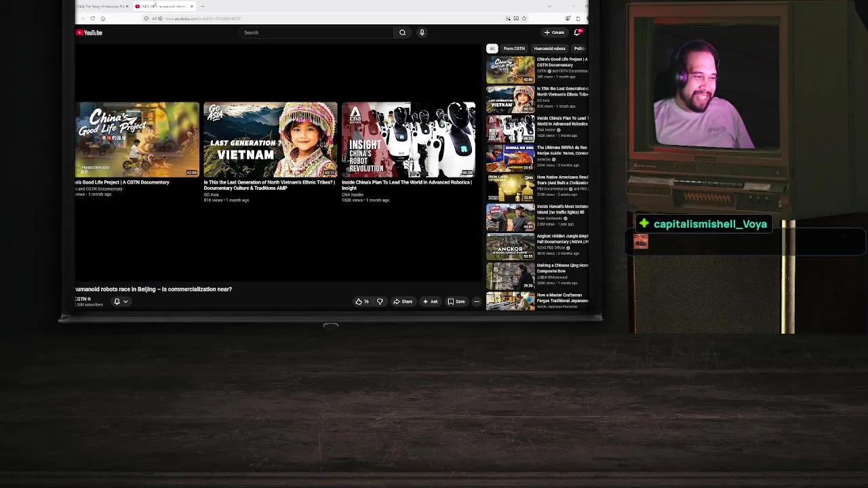
Task: Open Insight China's Robot Revolution end-screen video
Action: 409,139
